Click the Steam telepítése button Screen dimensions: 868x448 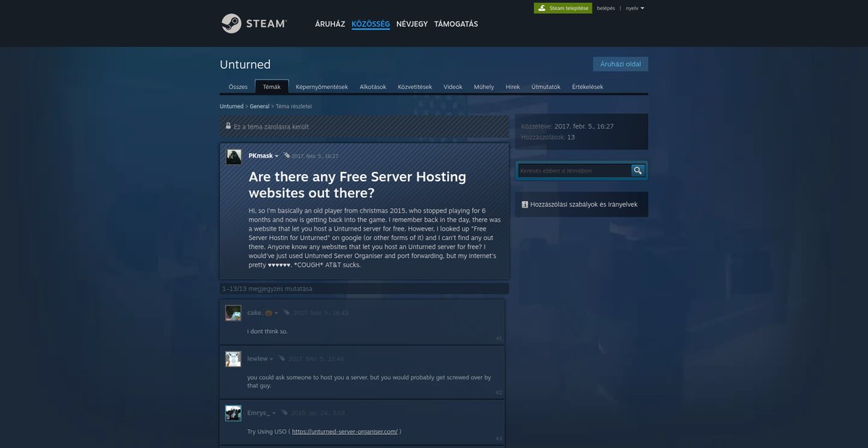[563, 8]
